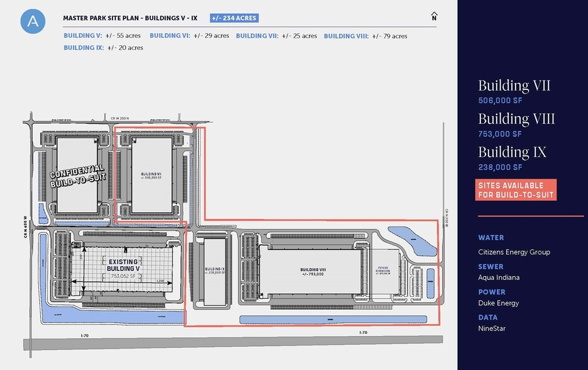Click the red Sites Available for Build-to-Suit banner
Image resolution: width=588 pixels, height=370 pixels.
click(x=516, y=190)
